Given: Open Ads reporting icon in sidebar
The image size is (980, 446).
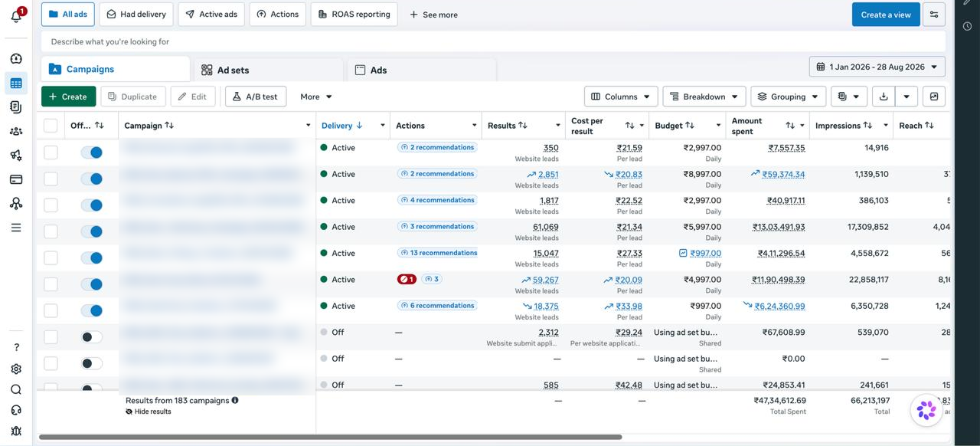Looking at the screenshot, I should [16, 107].
